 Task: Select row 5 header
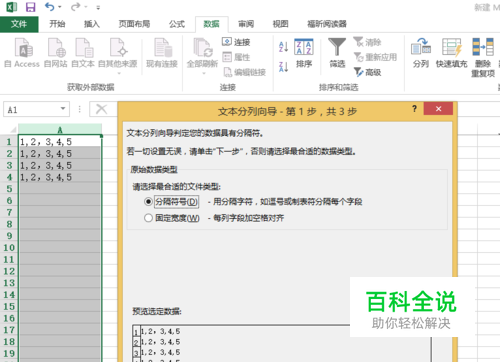click(x=9, y=189)
